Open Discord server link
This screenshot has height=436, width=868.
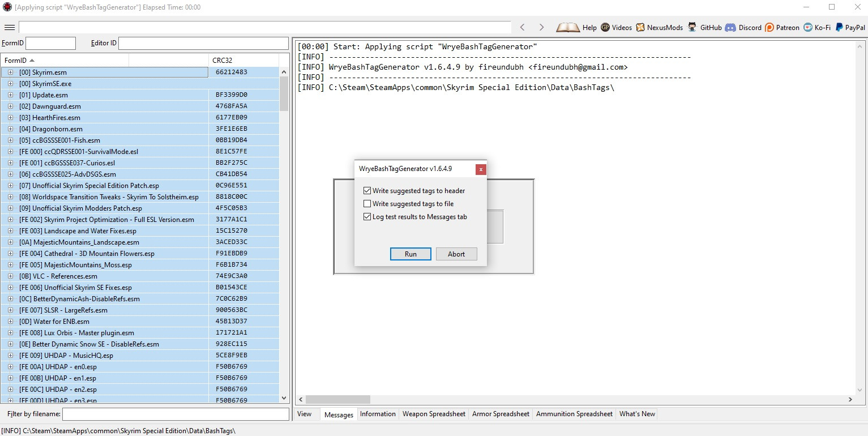pos(743,27)
